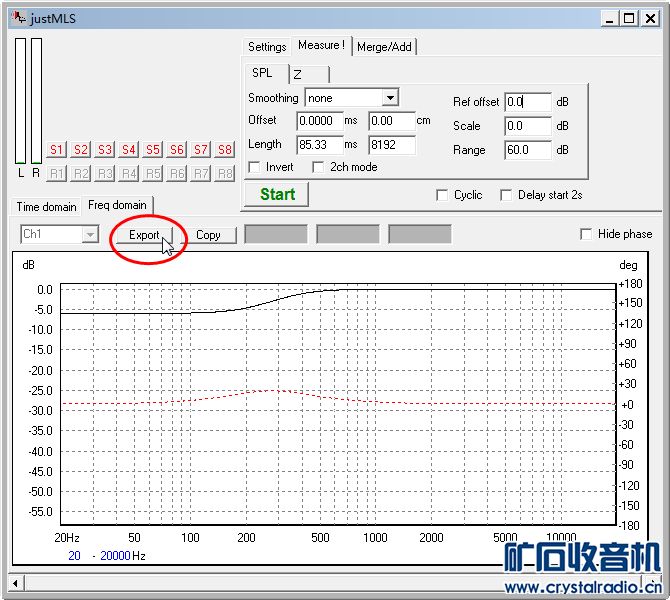Click the Export button
This screenshot has height=600, width=670.
tap(144, 235)
